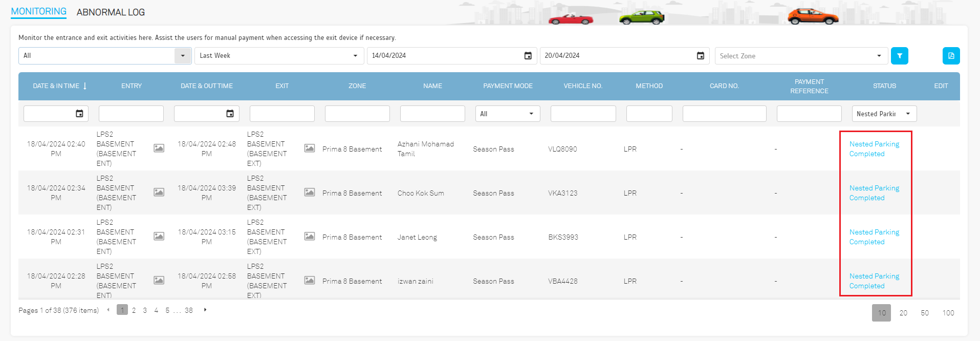980x341 pixels.
Task: Expand the Payment Mode All filter dropdown
Action: 531,114
